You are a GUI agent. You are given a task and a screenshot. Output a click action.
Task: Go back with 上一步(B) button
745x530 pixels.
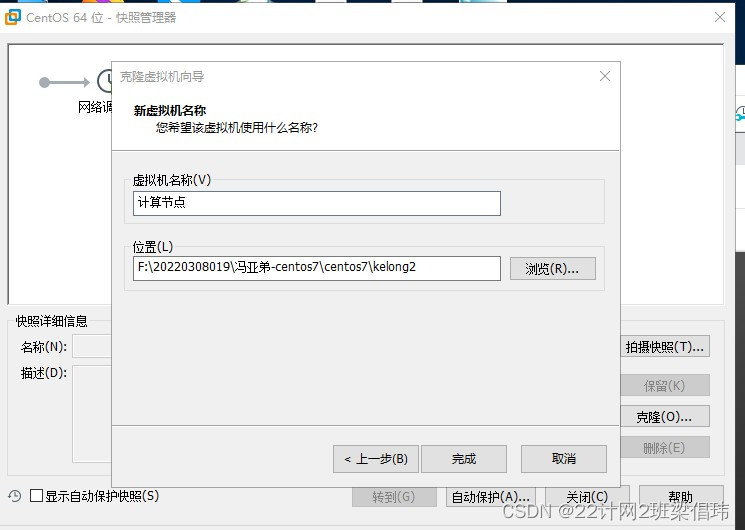click(375, 459)
